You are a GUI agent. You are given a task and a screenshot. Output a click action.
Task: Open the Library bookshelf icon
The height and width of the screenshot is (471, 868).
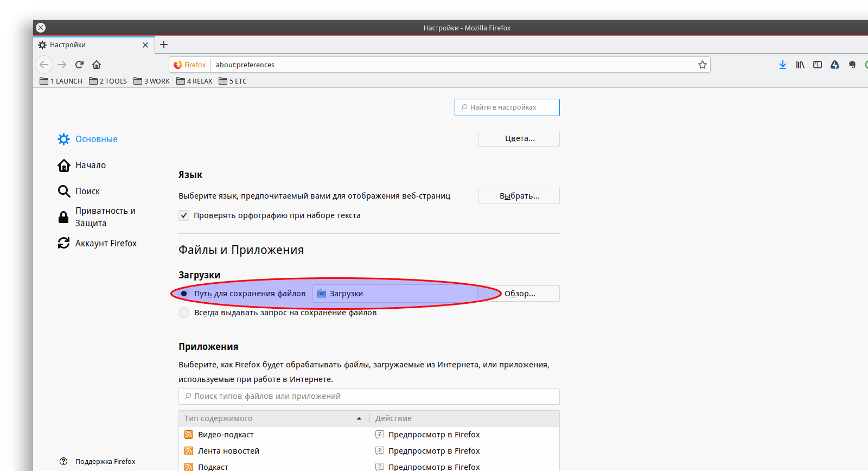[x=800, y=65]
